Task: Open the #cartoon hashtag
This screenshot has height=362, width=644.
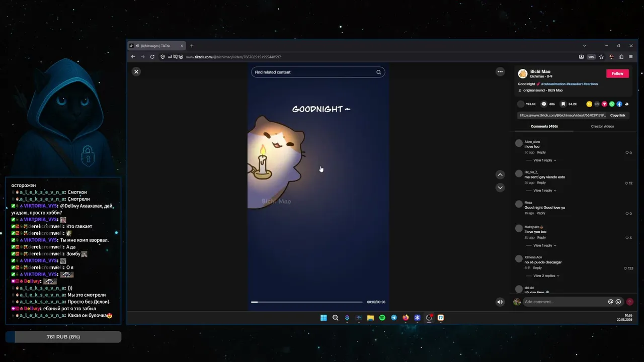Action: click(592, 84)
